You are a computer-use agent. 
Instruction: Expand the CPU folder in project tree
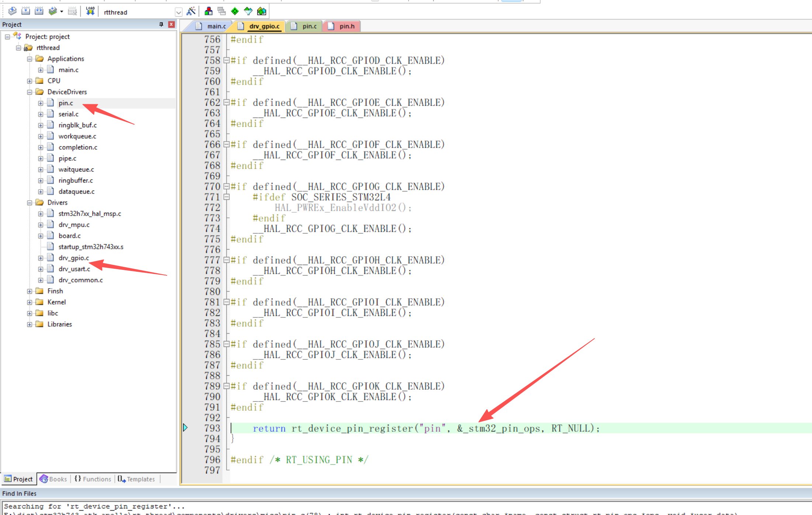tap(30, 81)
